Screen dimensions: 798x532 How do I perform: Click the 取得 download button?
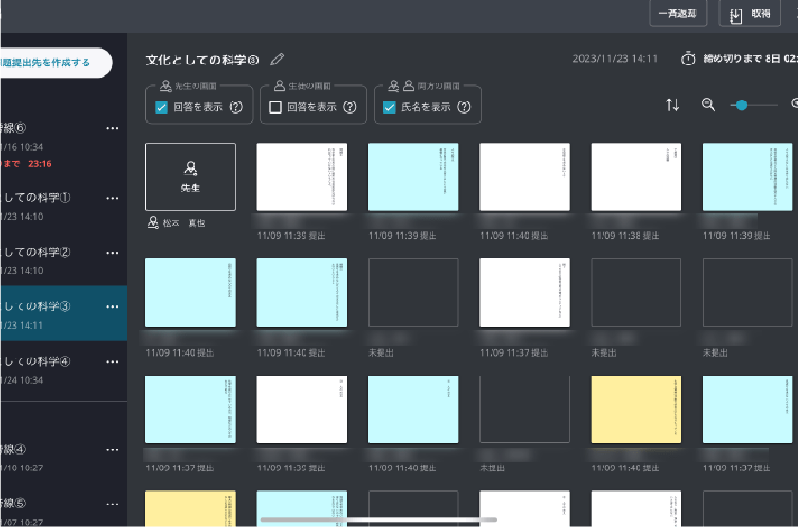pos(750,13)
